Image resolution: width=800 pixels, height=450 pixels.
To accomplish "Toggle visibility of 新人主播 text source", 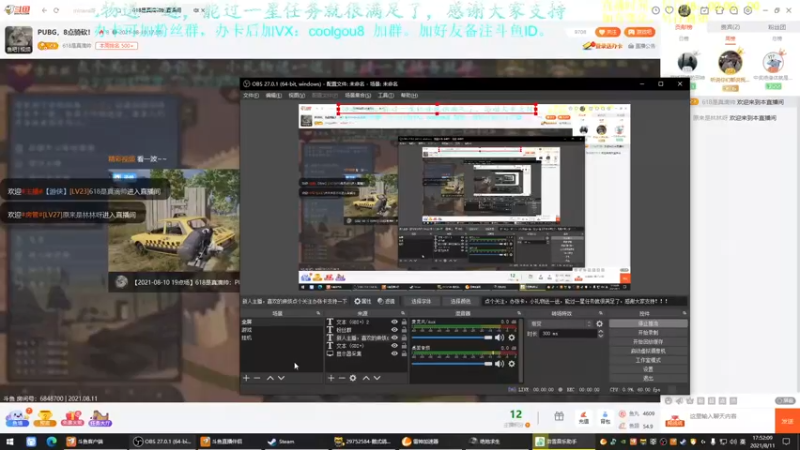I will tap(394, 338).
